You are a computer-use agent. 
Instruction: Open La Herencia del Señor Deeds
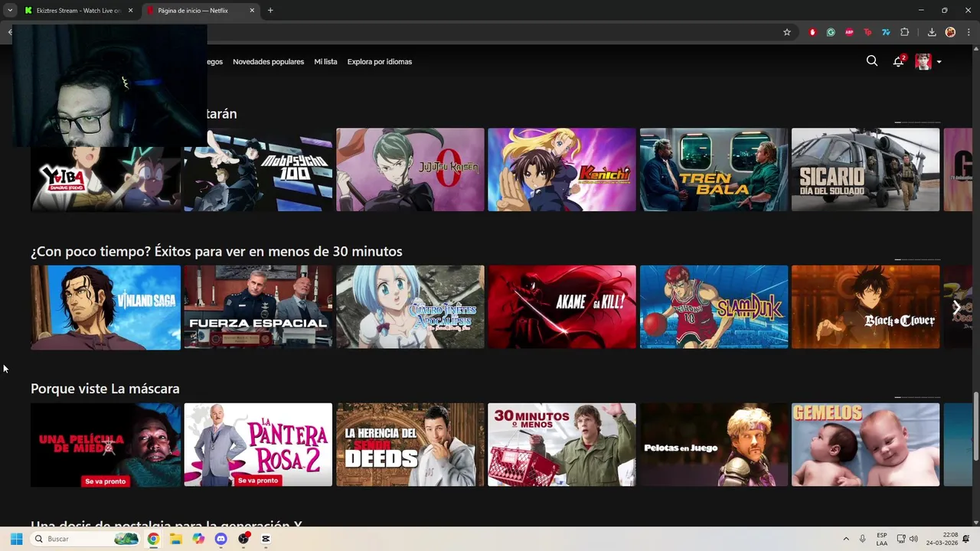[410, 445]
